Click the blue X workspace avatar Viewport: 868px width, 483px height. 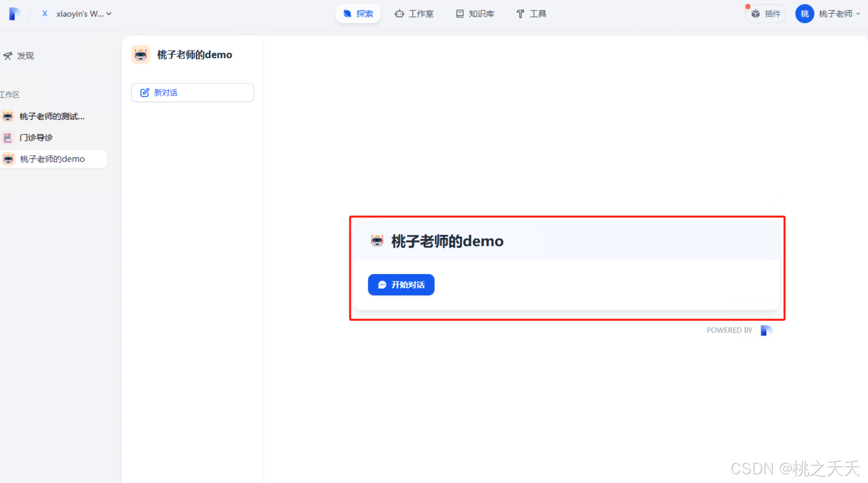45,14
